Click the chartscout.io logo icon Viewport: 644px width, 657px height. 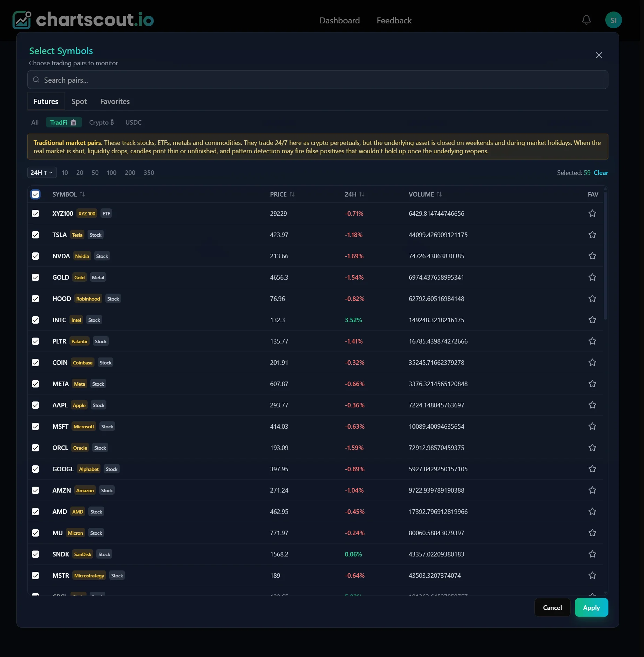[22, 20]
